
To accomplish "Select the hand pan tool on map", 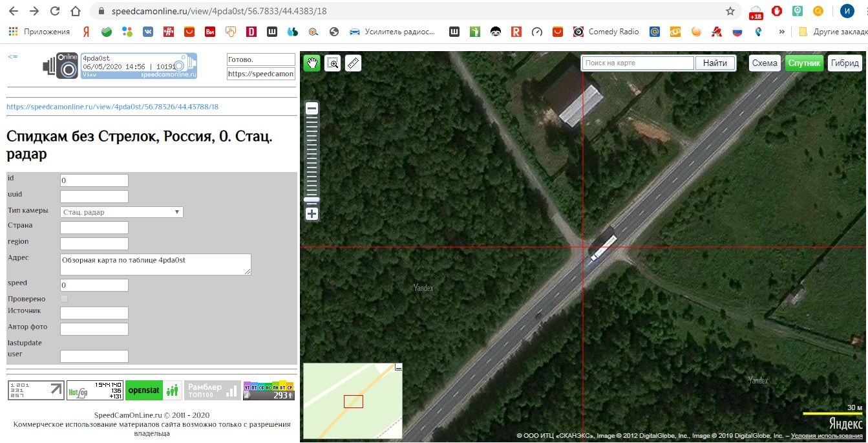I will [x=312, y=63].
